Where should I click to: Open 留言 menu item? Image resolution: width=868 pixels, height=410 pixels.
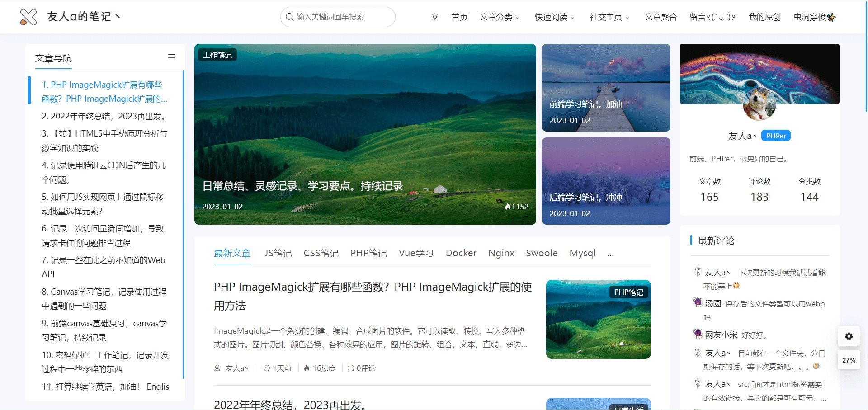click(712, 17)
